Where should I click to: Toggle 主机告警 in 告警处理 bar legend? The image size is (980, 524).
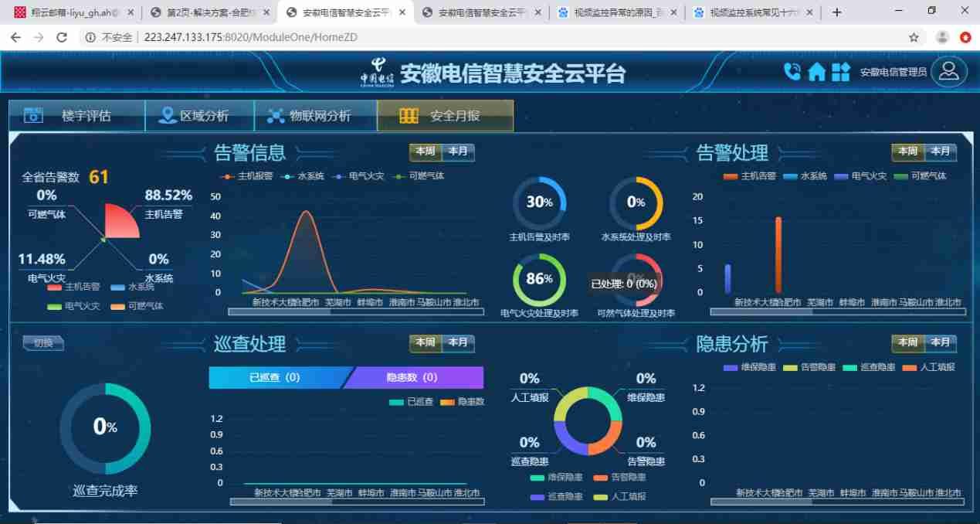(750, 176)
